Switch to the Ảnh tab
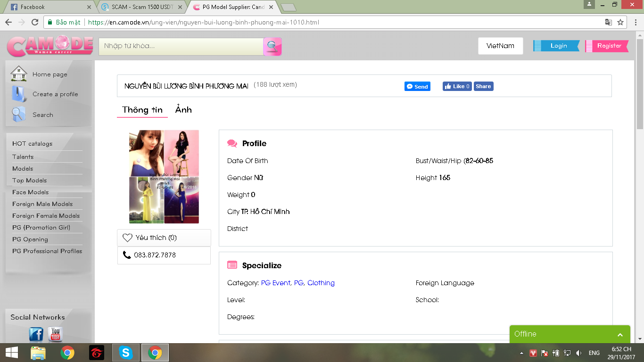This screenshot has width=644, height=362. (x=183, y=110)
